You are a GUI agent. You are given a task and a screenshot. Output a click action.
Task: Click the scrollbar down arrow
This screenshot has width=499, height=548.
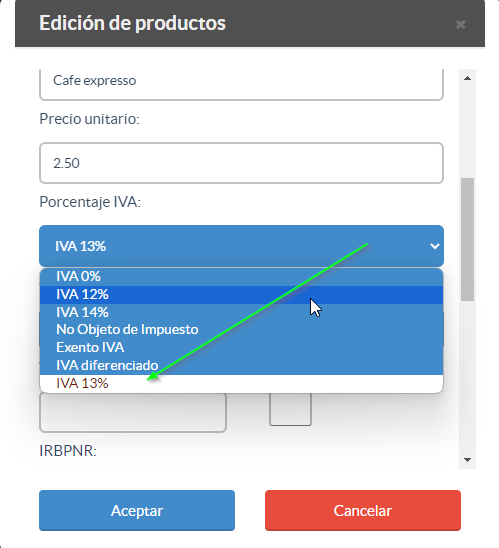(x=467, y=460)
